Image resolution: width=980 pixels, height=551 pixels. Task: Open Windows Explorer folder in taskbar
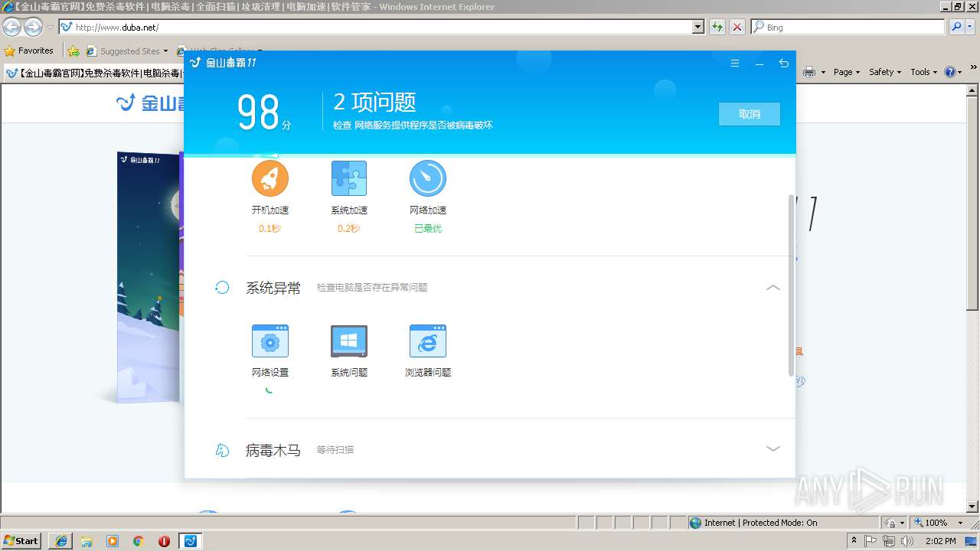coord(87,541)
